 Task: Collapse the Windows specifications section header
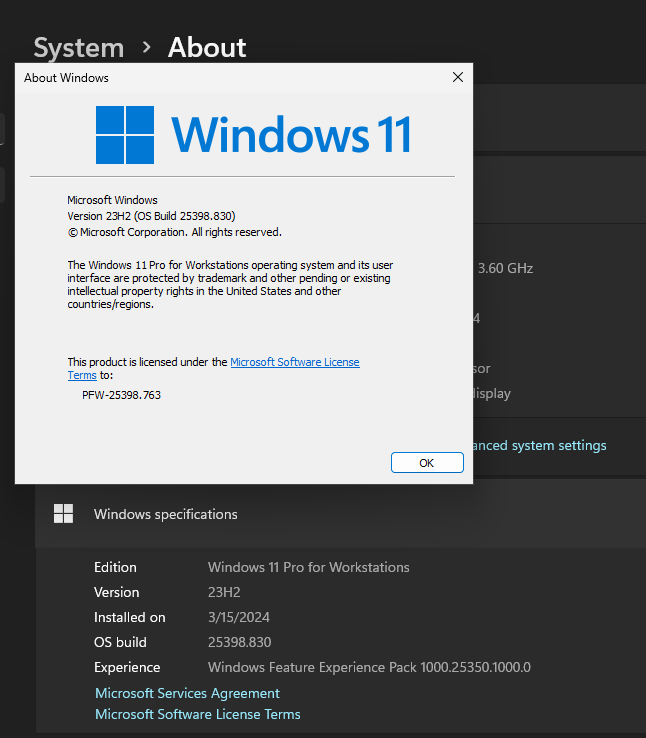tap(341, 514)
